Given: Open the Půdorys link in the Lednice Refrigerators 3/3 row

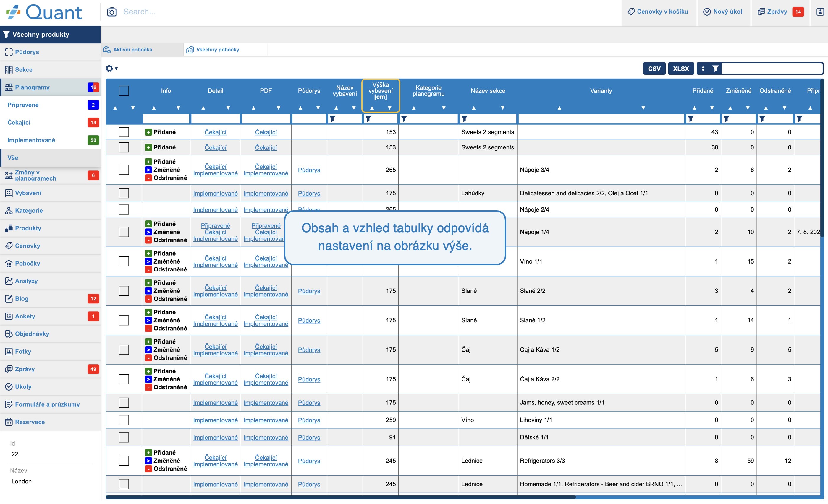Looking at the screenshot, I should point(309,461).
